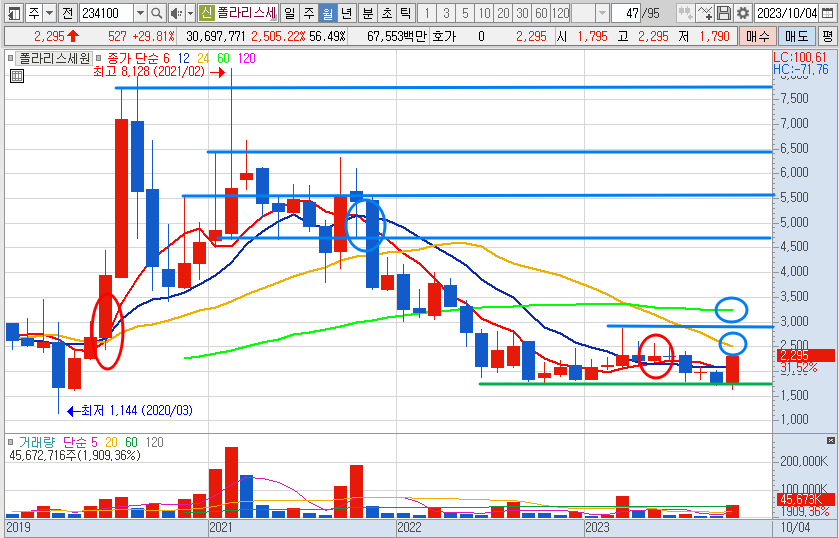
Task: Select the 1 interval button
Action: tap(427, 13)
